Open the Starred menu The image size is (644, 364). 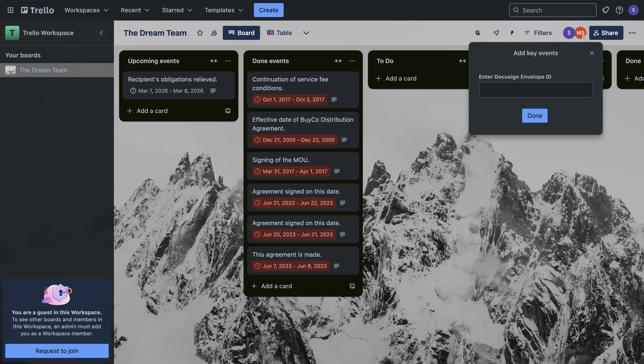pyautogui.click(x=177, y=10)
